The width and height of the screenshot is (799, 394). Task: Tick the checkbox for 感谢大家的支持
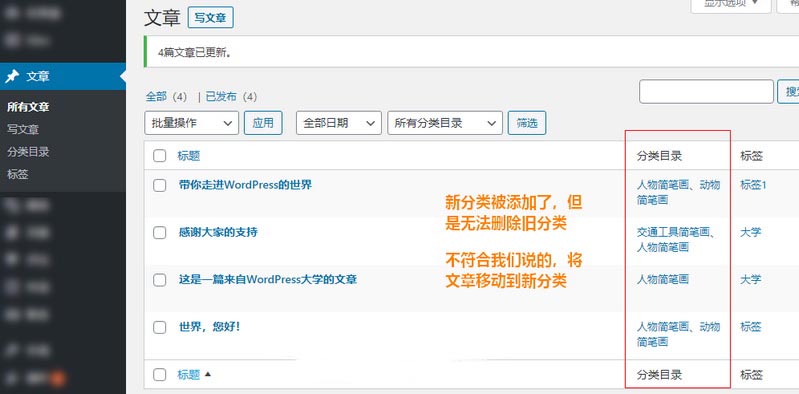tap(159, 233)
